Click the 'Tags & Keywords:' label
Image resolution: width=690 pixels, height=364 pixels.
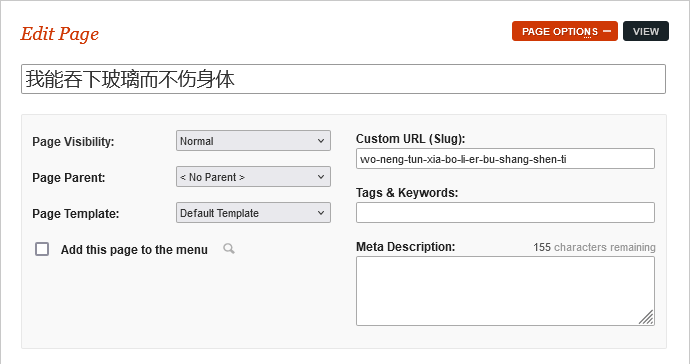pos(407,193)
